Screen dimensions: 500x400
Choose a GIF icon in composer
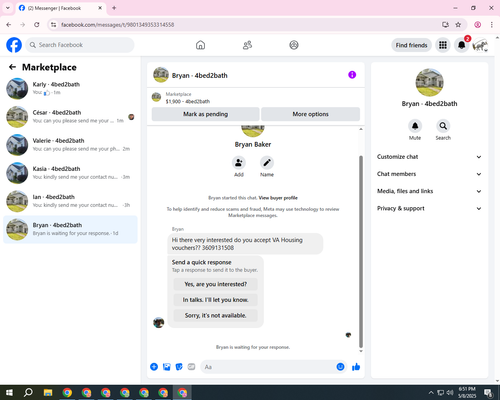pos(191,367)
